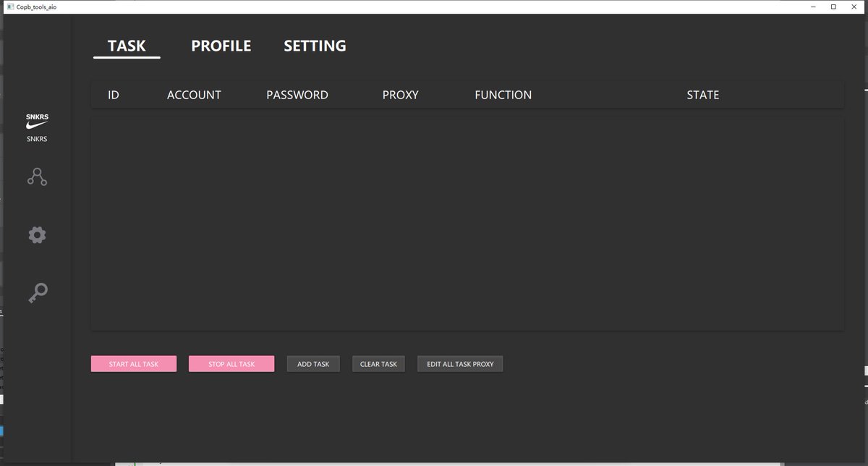Click the Copb_tools_aio title bar app icon
Image resolution: width=868 pixels, height=466 pixels.
coord(9,7)
